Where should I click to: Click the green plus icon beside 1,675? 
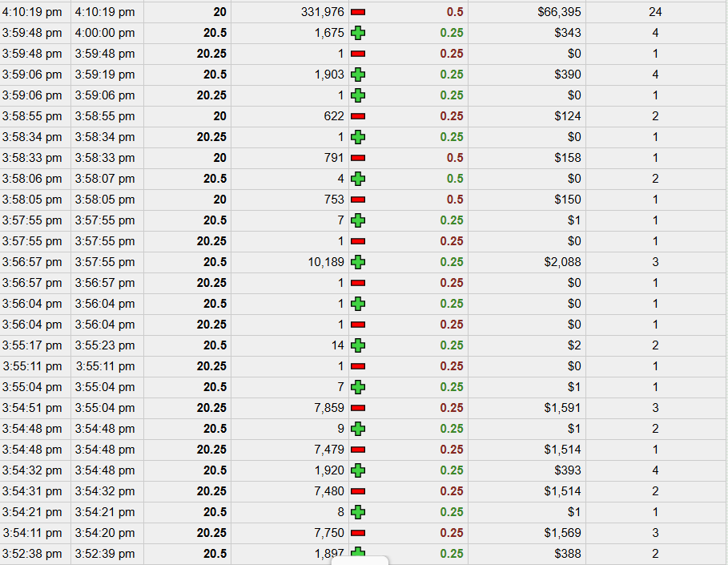(358, 33)
